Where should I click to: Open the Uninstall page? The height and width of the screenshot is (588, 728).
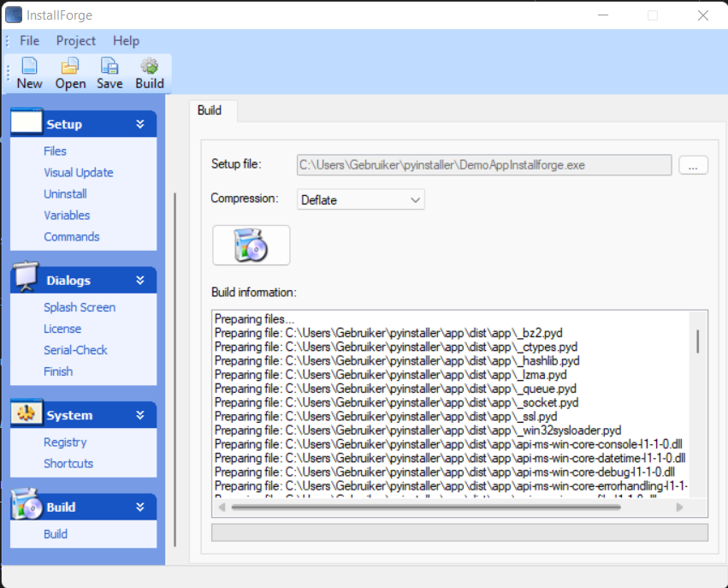coord(65,193)
